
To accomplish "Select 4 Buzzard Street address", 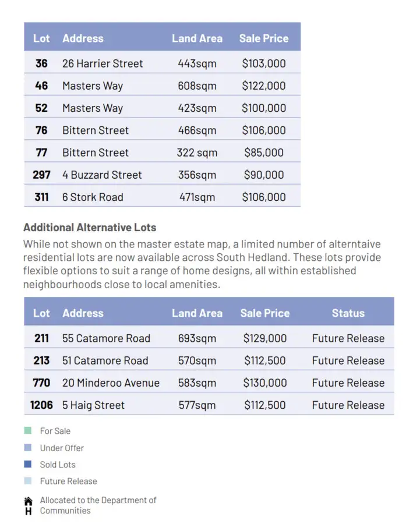I will pos(102,175).
